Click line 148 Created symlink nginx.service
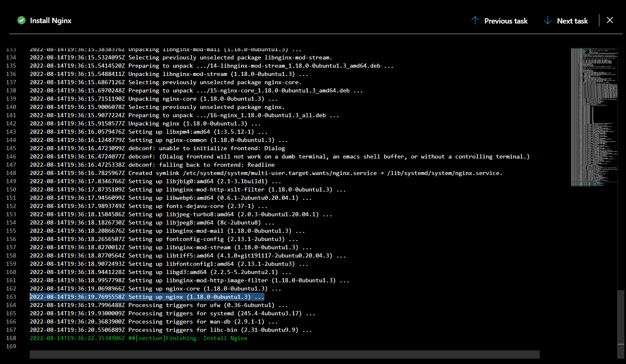 pyautogui.click(x=266, y=173)
